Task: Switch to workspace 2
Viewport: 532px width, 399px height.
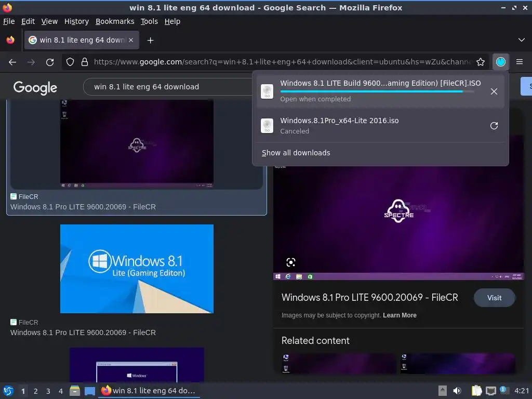Action: tap(36, 391)
